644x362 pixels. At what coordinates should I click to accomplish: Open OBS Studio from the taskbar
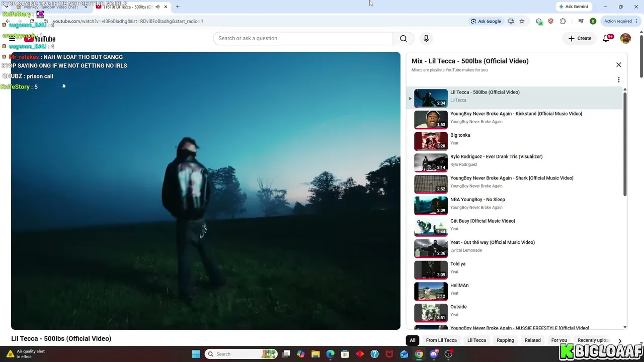point(448,354)
